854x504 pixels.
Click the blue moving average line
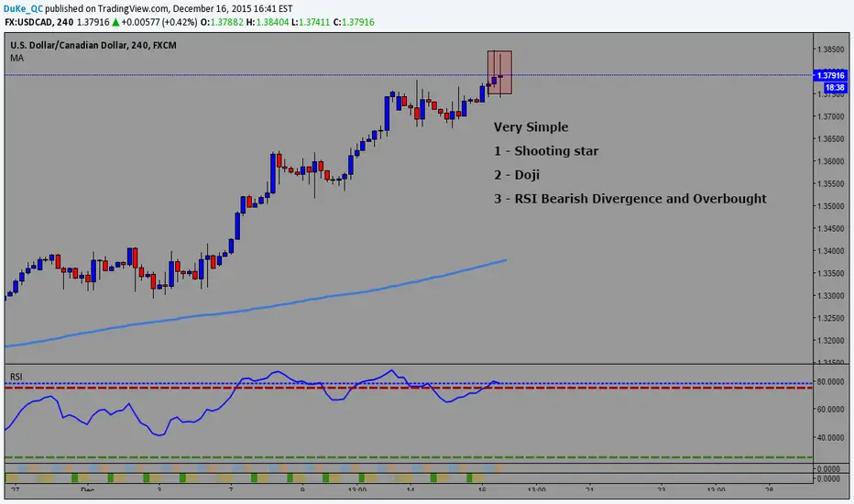click(x=256, y=308)
